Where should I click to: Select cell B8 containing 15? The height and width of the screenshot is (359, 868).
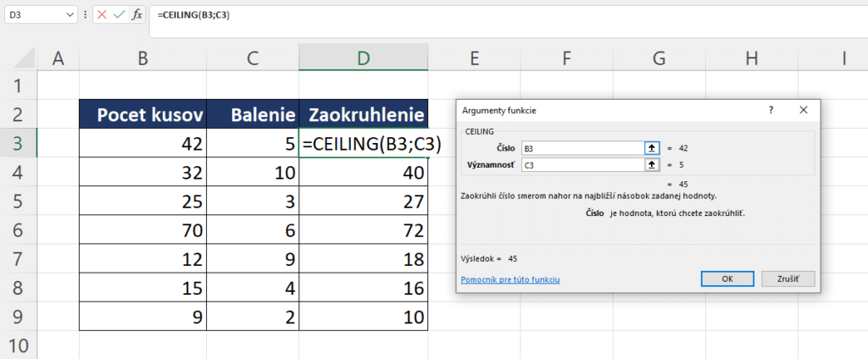click(142, 288)
